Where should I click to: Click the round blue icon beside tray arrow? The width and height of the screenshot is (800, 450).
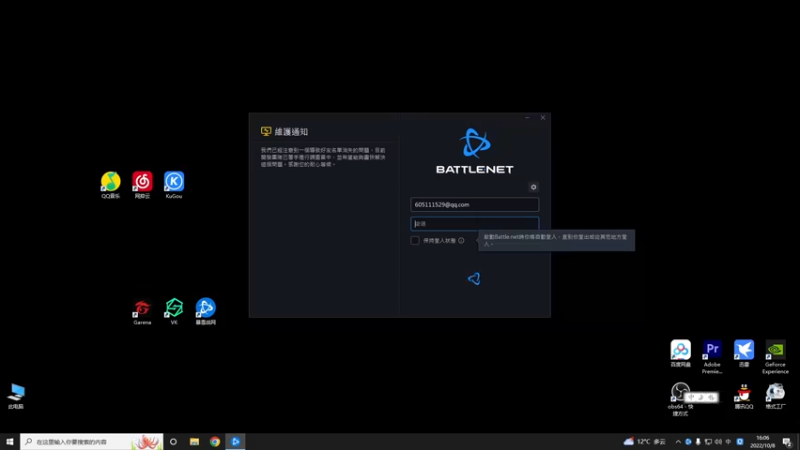pos(688,442)
